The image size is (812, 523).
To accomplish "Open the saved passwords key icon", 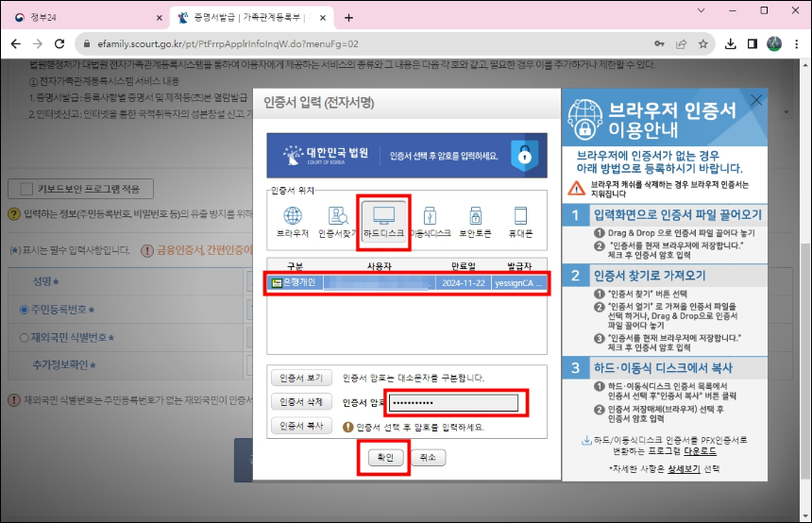I will [x=659, y=44].
